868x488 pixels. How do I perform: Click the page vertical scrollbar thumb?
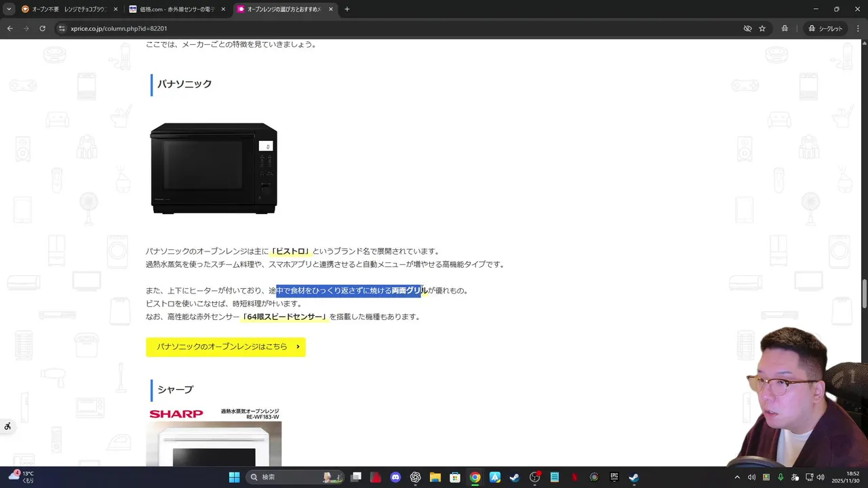coord(864,293)
